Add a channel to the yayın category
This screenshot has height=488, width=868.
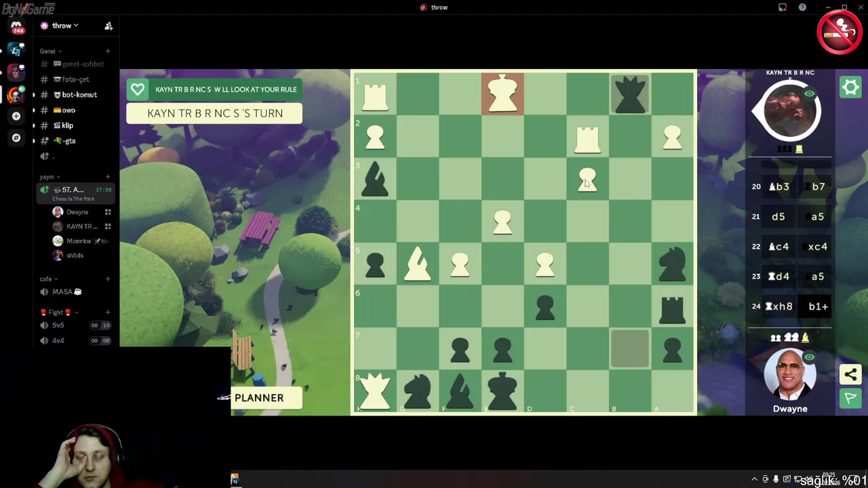pyautogui.click(x=108, y=177)
